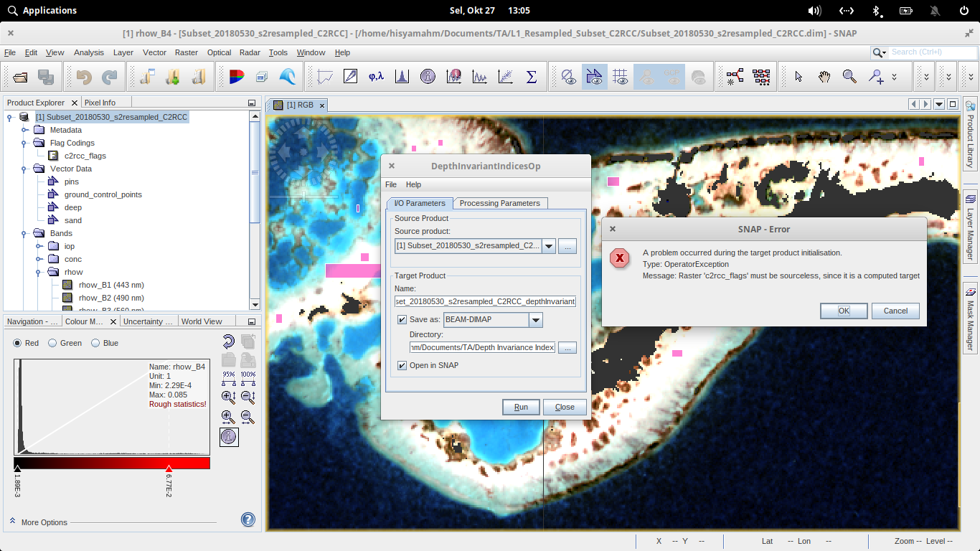The height and width of the screenshot is (551, 980).
Task: Open the RGB image window tool icon
Action: pos(237,77)
